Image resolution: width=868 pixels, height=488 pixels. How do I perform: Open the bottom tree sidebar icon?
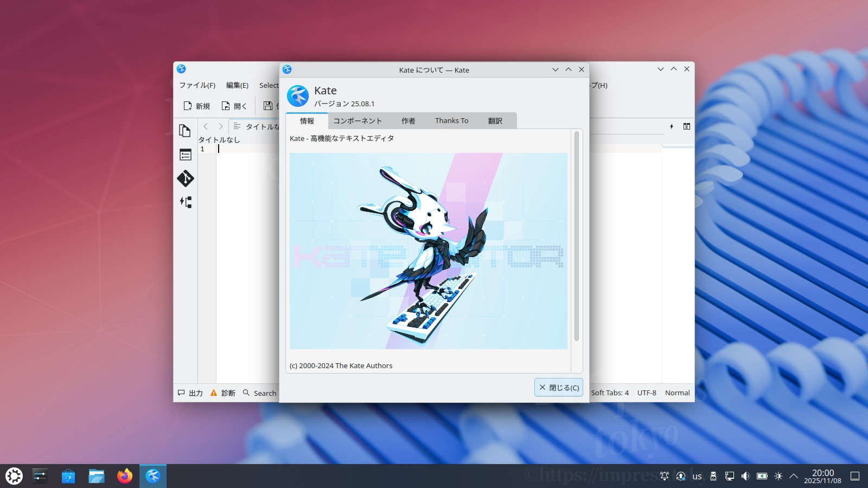(186, 202)
